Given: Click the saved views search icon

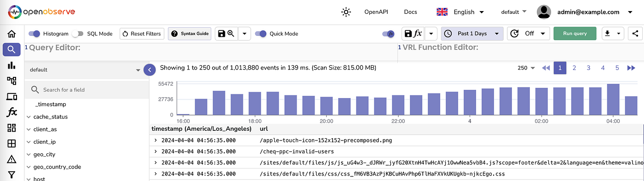Looking at the screenshot, I should pyautogui.click(x=227, y=34).
